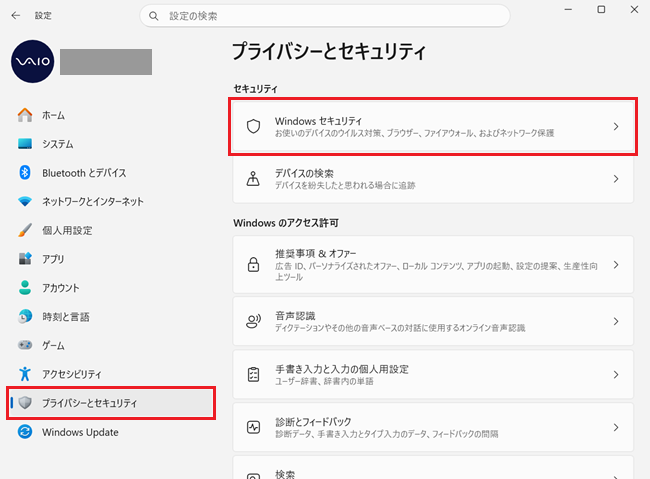Select 時刻と言語 in the sidebar

pos(111,316)
